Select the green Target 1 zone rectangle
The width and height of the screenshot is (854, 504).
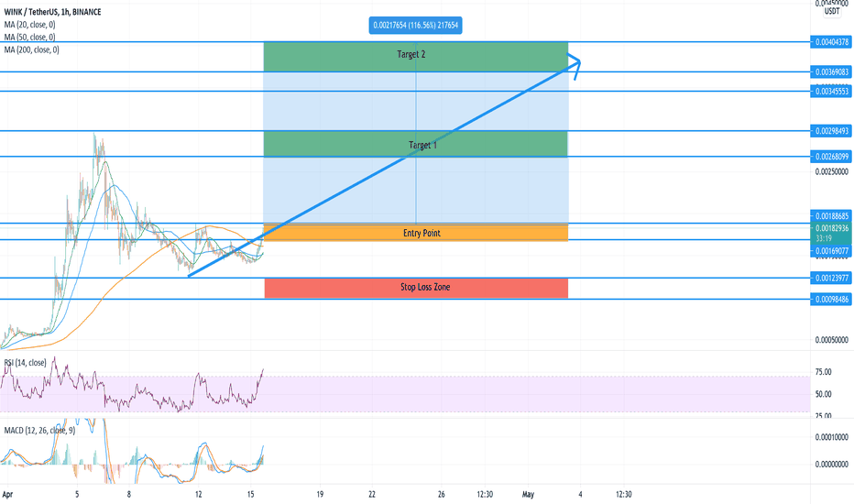pyautogui.click(x=416, y=144)
